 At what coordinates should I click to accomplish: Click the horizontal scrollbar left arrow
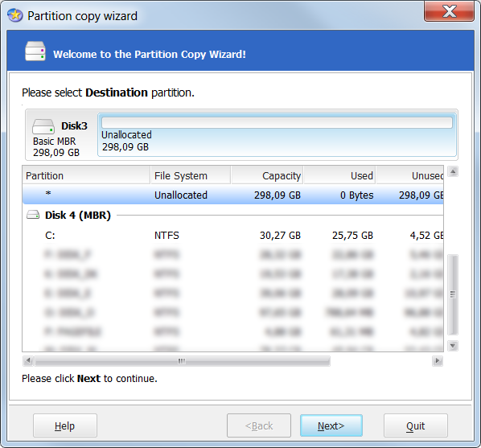coord(28,360)
